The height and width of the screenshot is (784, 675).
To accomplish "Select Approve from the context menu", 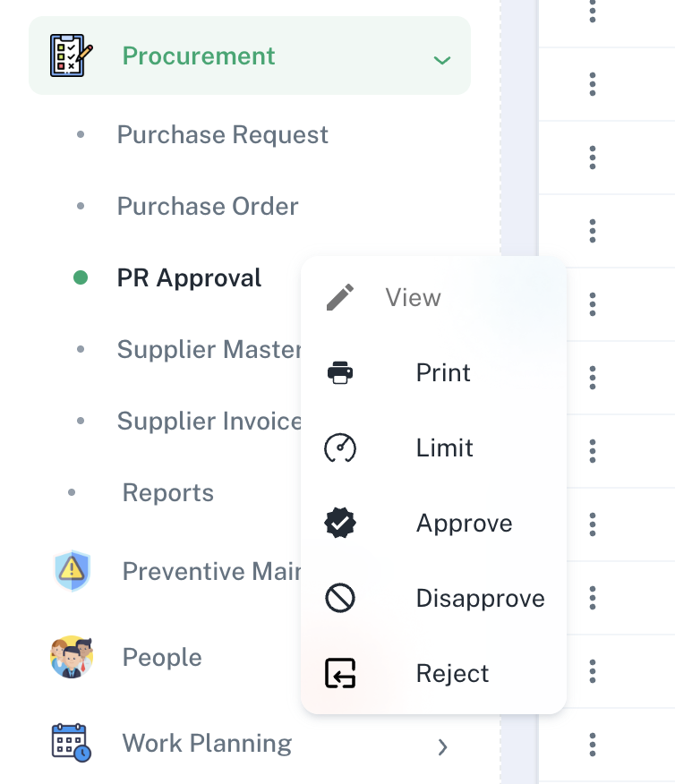I will point(464,523).
